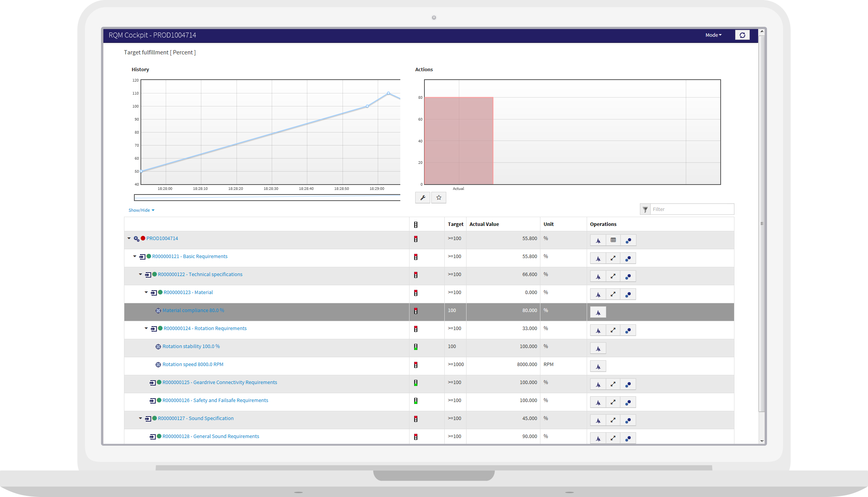This screenshot has width=868, height=497.
Task: Click the gear icon beside PROD1004714
Action: pyautogui.click(x=137, y=238)
